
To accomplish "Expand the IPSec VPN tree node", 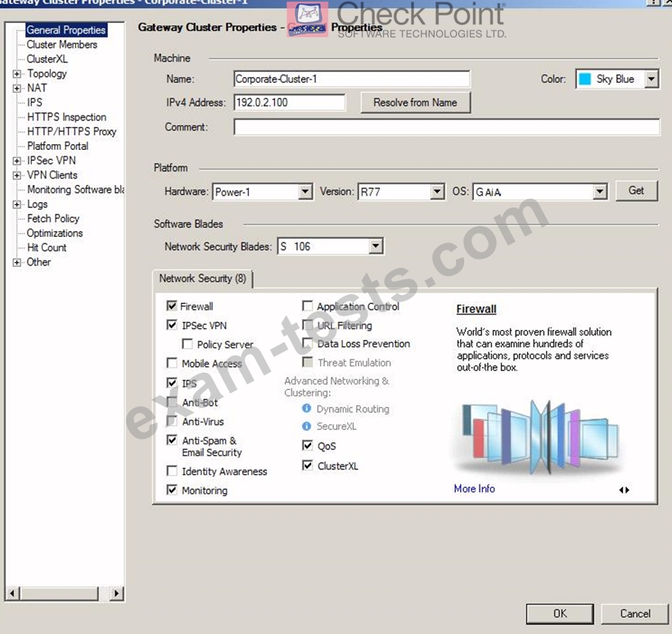I will point(16,161).
